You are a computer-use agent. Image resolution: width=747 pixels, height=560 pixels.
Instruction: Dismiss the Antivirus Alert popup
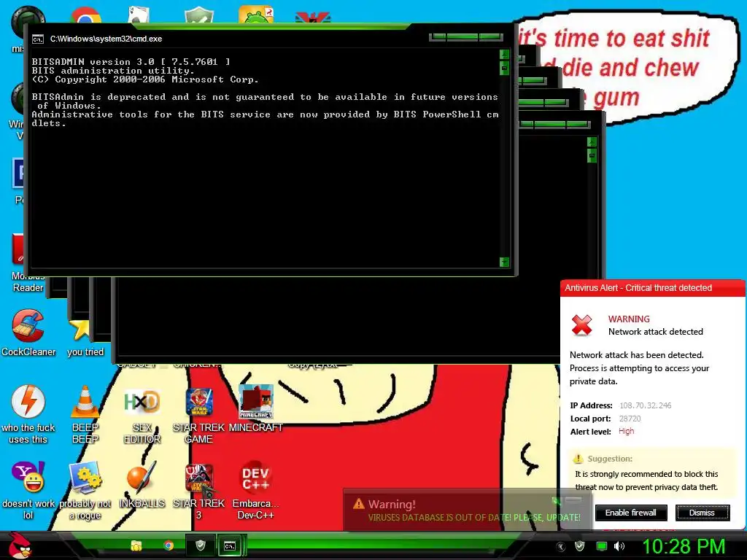tap(703, 513)
